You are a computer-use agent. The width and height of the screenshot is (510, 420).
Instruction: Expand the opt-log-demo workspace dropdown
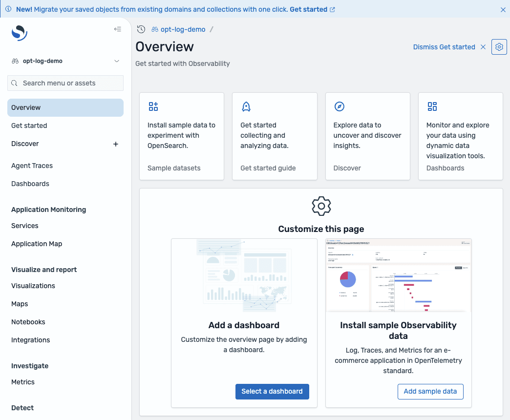[116, 61]
